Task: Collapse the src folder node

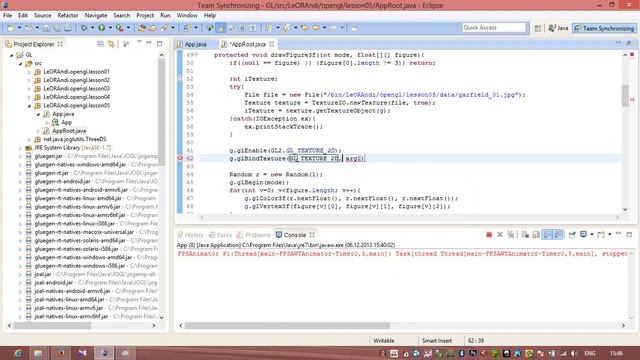Action: click(x=20, y=63)
